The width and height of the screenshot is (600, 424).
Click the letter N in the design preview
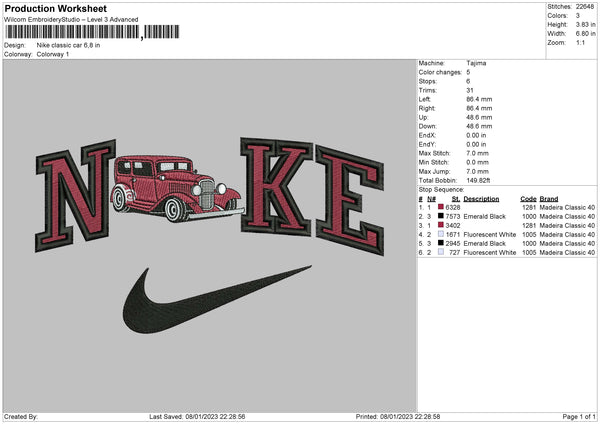[75, 196]
